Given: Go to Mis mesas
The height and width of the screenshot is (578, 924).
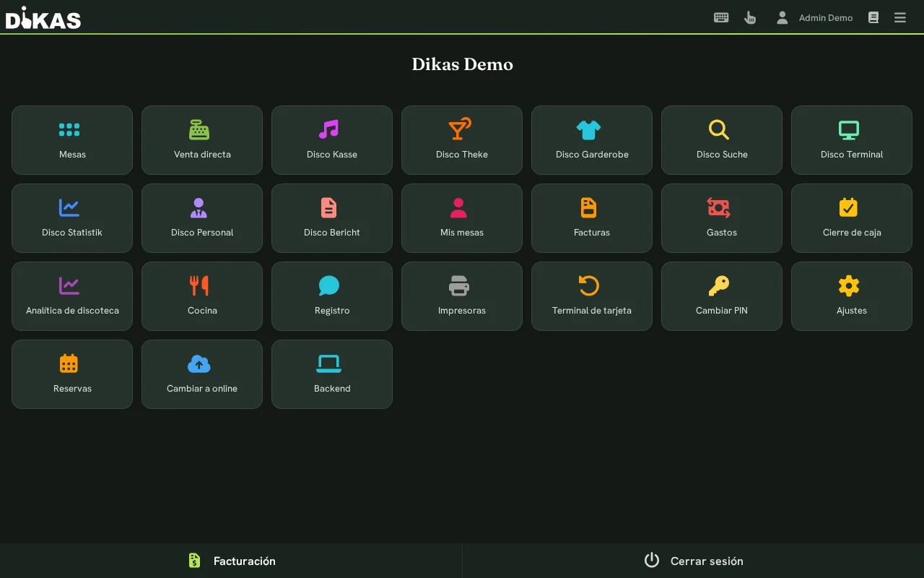Looking at the screenshot, I should click(462, 218).
